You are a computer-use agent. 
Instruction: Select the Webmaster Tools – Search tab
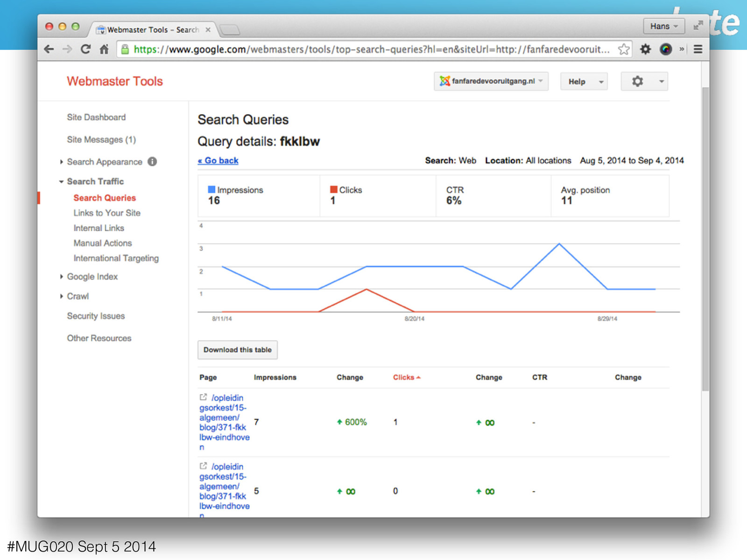(x=153, y=29)
